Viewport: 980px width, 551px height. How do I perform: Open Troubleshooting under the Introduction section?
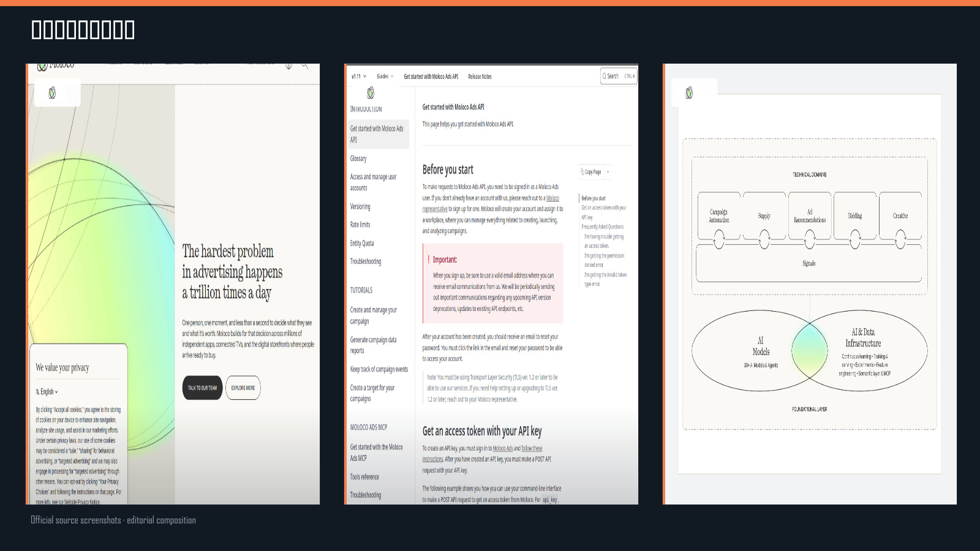(x=366, y=261)
